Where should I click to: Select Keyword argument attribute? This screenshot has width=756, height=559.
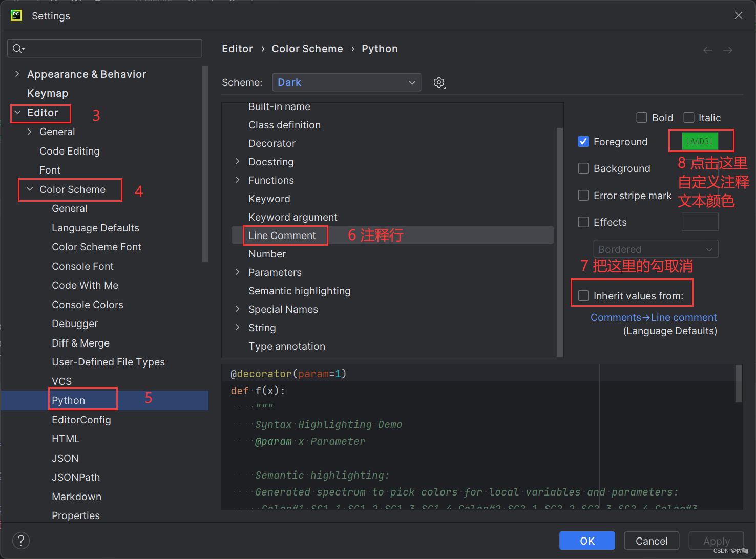click(x=292, y=217)
